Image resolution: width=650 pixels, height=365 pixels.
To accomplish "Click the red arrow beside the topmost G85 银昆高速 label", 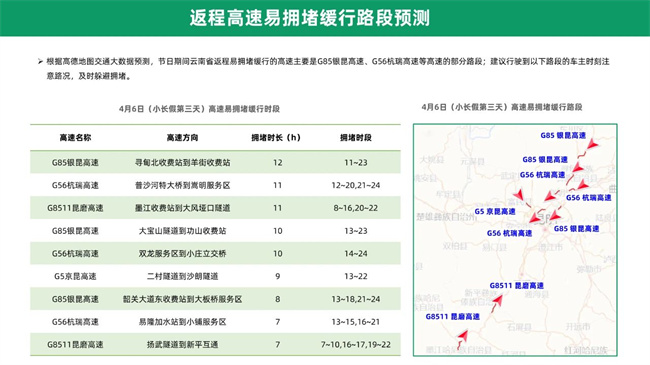I will 593,144.
